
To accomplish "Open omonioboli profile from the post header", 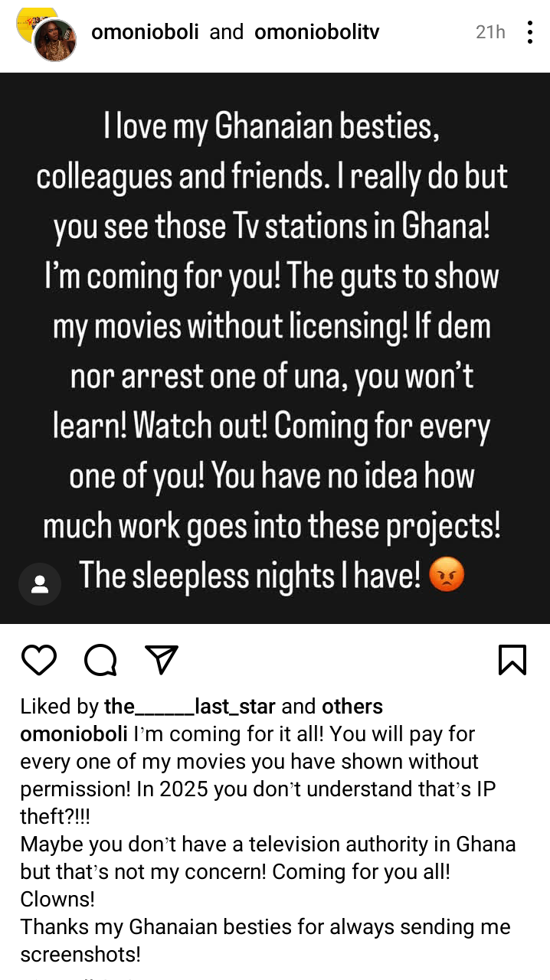I will (145, 32).
